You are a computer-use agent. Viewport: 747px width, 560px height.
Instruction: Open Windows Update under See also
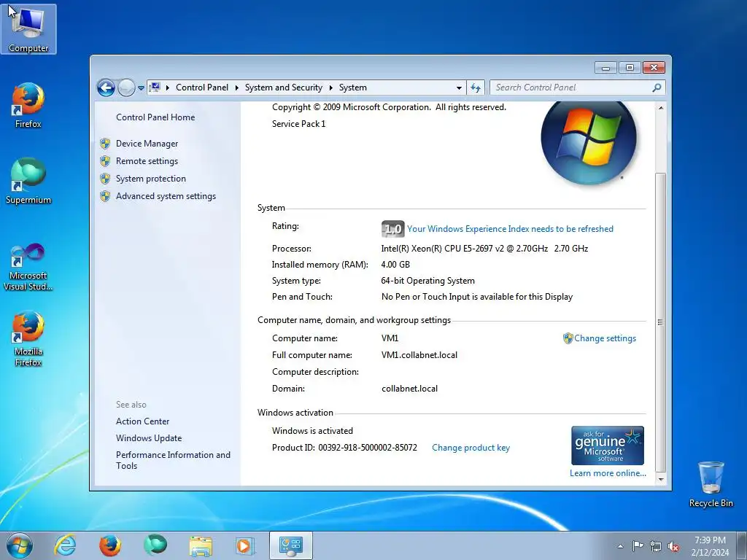click(x=149, y=438)
